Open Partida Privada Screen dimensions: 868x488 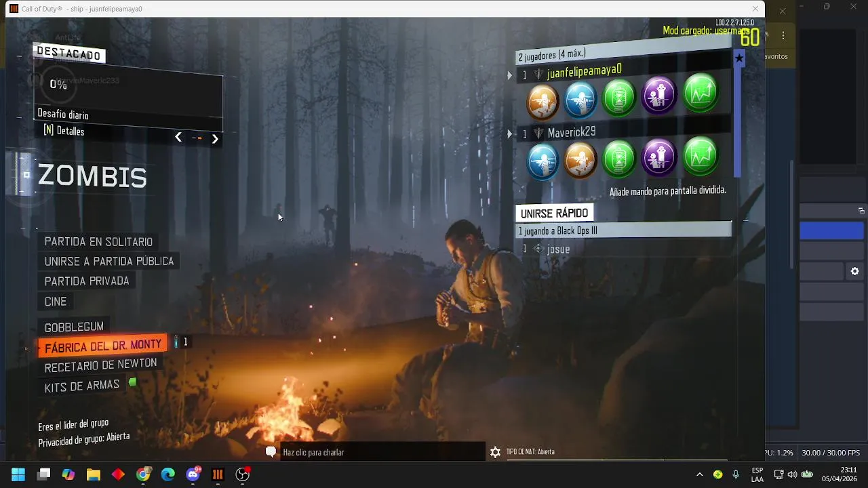pyautogui.click(x=87, y=281)
